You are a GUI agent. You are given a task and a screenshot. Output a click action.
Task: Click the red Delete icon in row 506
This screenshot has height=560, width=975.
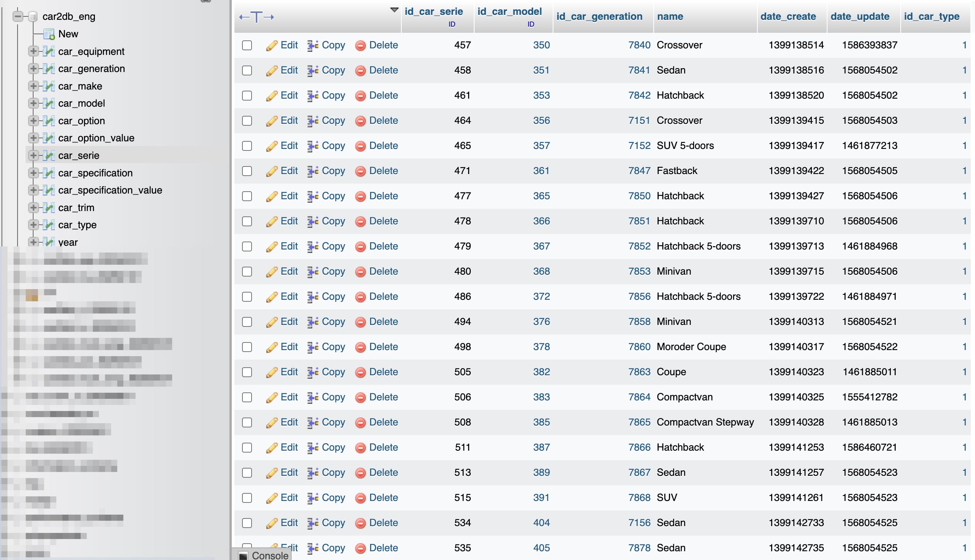(x=360, y=397)
